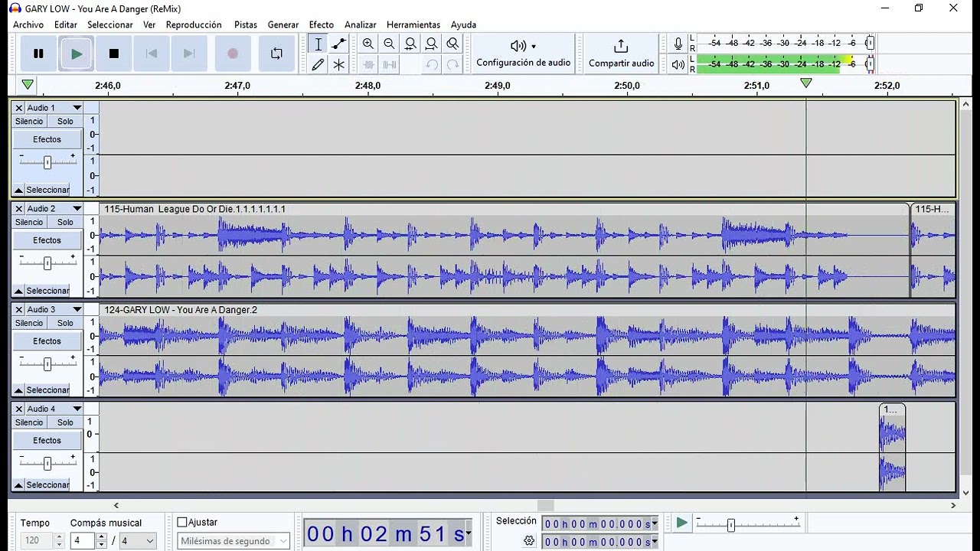Adjust the Audio 2 gain slider

(x=47, y=262)
